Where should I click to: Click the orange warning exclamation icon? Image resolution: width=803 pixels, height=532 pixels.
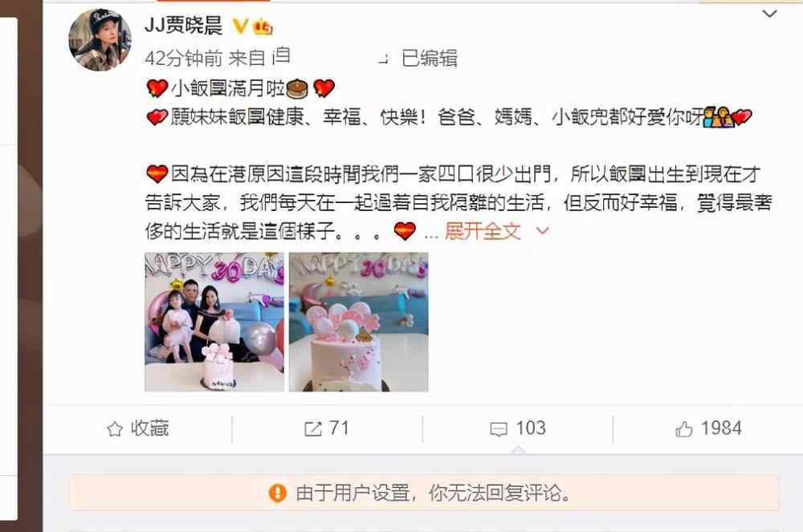(x=278, y=493)
